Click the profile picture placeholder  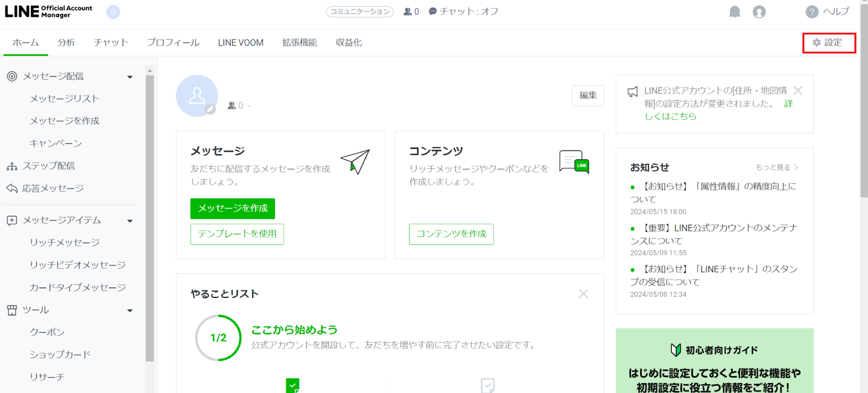[x=197, y=96]
